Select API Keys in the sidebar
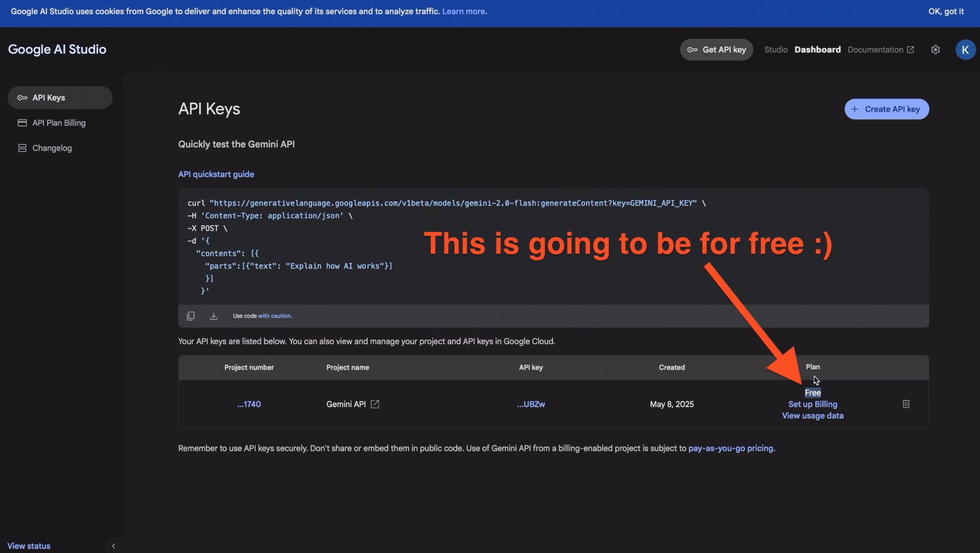 click(x=60, y=98)
